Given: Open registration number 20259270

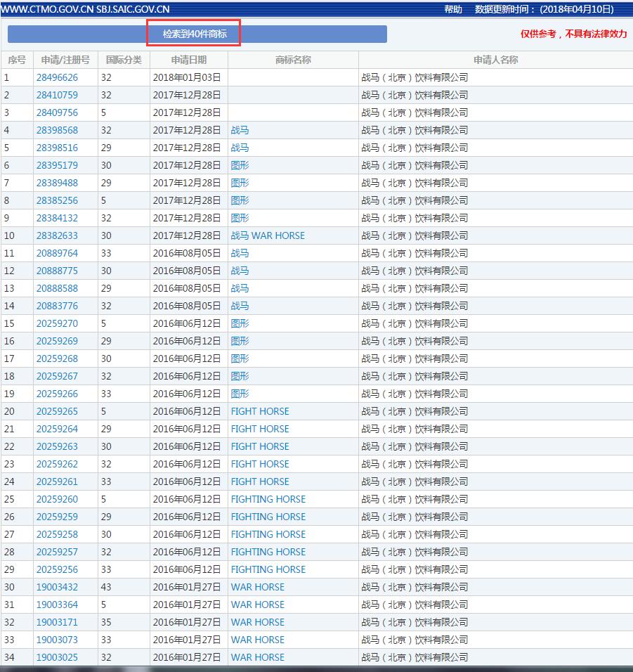Looking at the screenshot, I should pos(57,323).
